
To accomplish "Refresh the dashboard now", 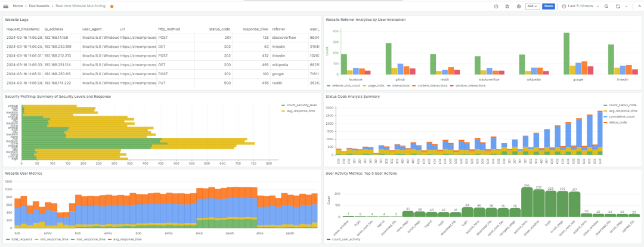I will [x=618, y=6].
